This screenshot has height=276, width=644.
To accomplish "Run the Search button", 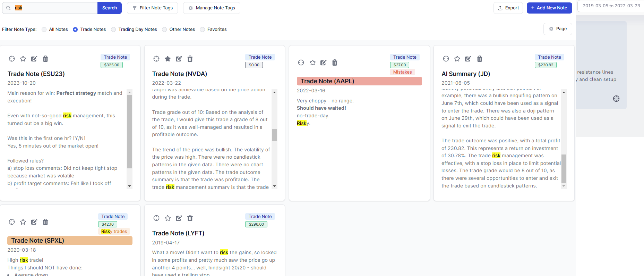I will 110,8.
